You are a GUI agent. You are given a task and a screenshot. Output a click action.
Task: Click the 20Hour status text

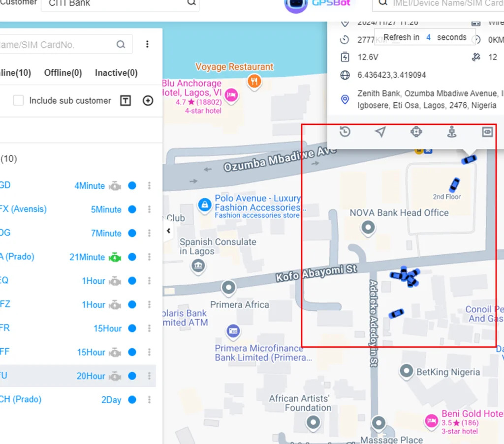pos(91,376)
